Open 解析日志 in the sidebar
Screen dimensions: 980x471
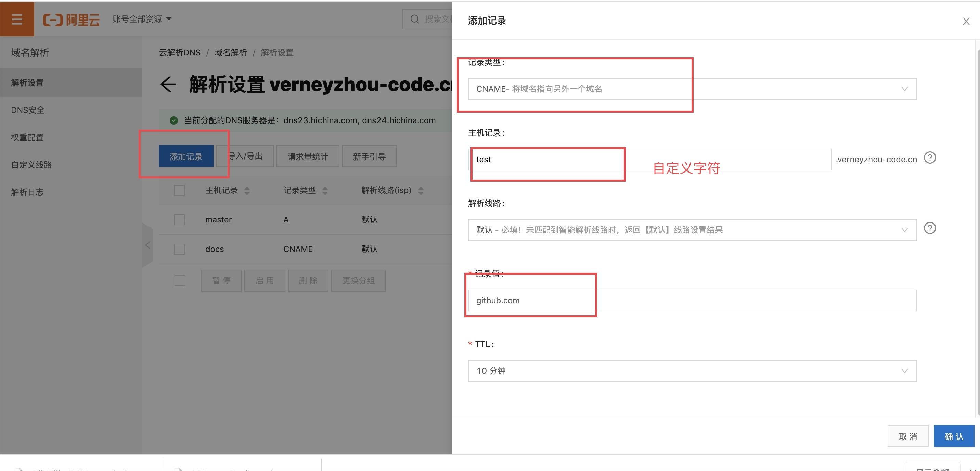[x=27, y=192]
